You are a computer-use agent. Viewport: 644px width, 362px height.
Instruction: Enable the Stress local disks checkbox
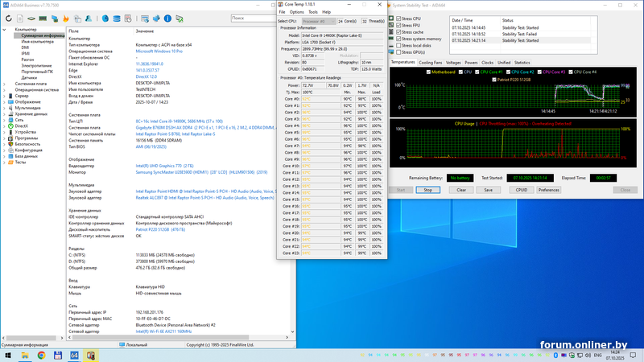pyautogui.click(x=398, y=45)
